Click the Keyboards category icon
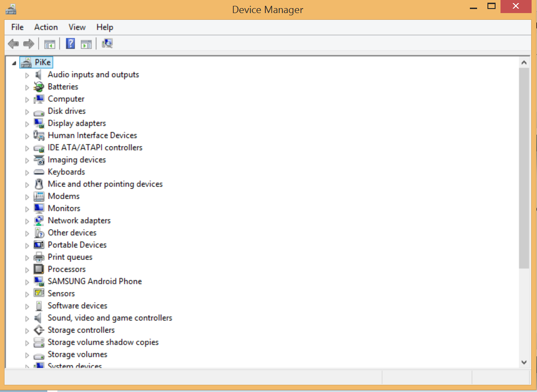537x392 pixels. coord(39,172)
